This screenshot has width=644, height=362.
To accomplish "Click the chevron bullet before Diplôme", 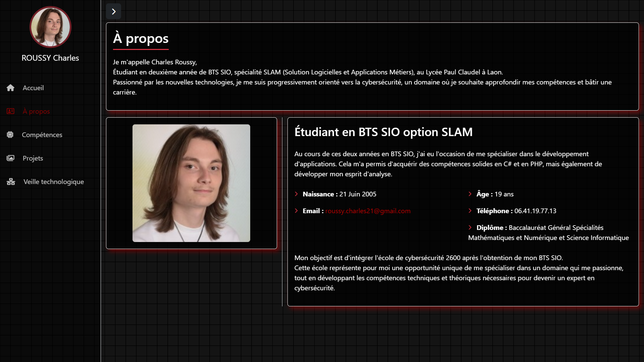I will [x=470, y=228].
